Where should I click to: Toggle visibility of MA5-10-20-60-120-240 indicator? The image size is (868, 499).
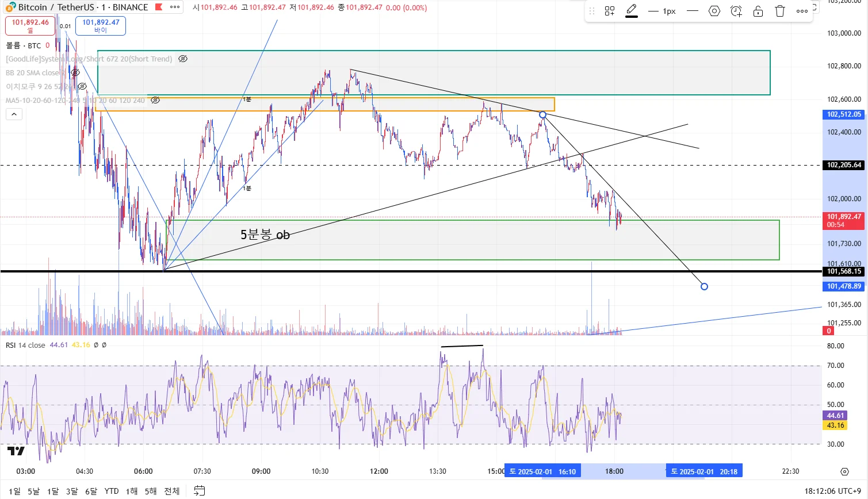pos(155,100)
